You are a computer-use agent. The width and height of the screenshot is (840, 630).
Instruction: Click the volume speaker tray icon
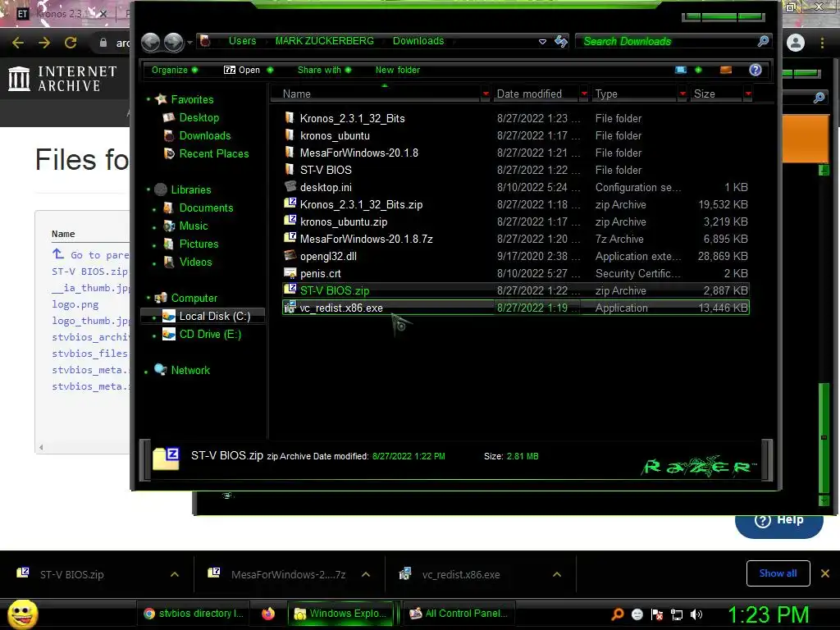click(x=696, y=614)
